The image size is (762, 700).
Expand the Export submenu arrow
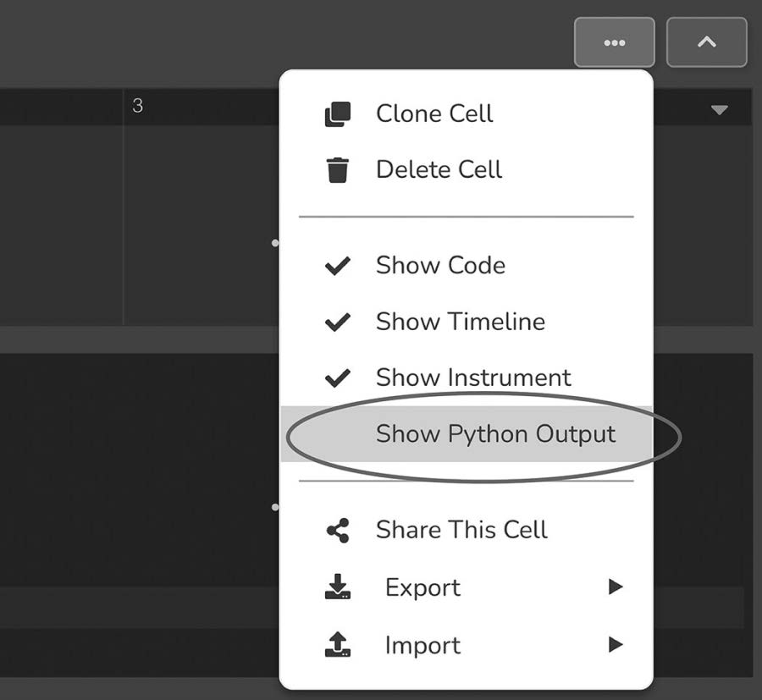[616, 587]
